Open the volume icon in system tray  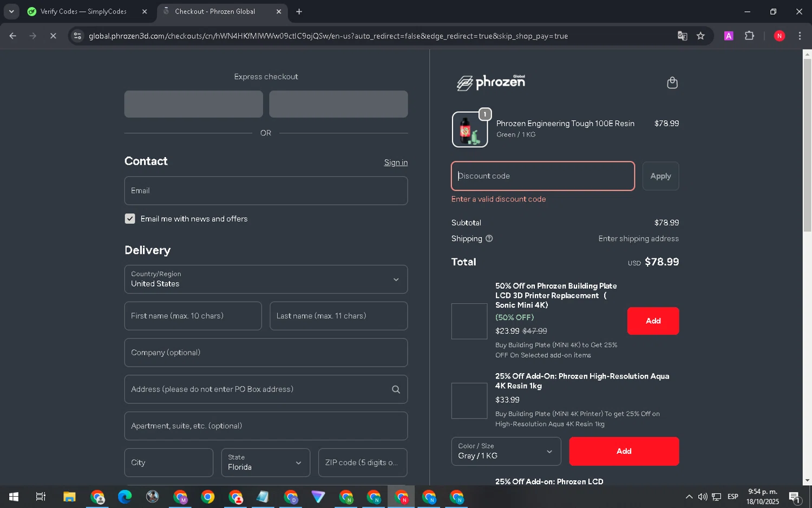(x=703, y=497)
